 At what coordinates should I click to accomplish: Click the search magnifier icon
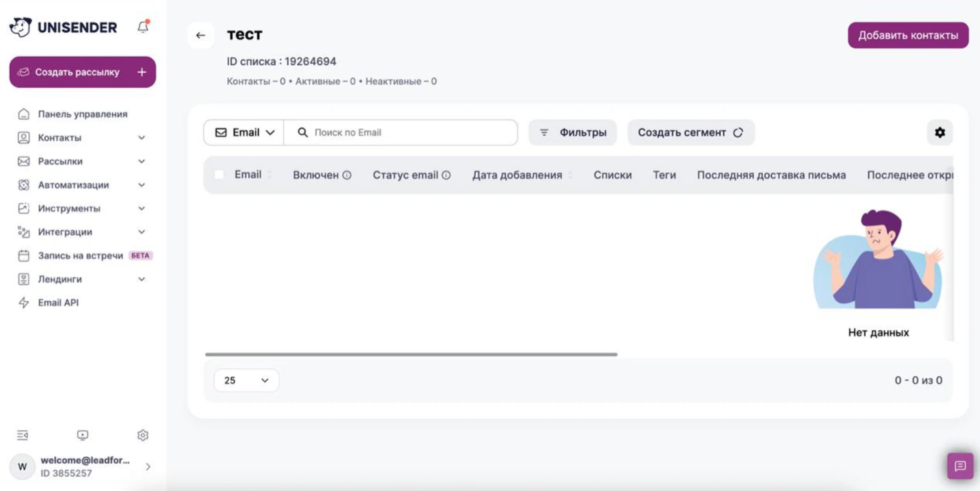(x=302, y=132)
